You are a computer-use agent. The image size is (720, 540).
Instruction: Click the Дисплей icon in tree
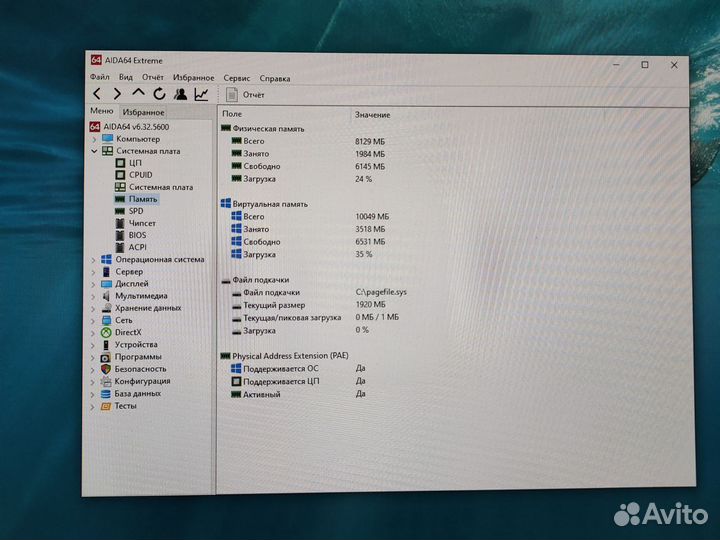(106, 284)
